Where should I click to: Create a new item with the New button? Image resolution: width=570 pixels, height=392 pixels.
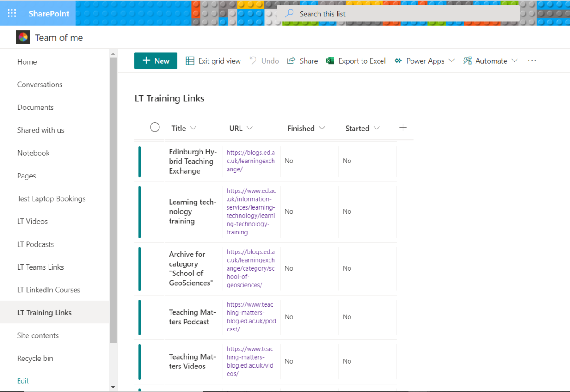tap(155, 61)
